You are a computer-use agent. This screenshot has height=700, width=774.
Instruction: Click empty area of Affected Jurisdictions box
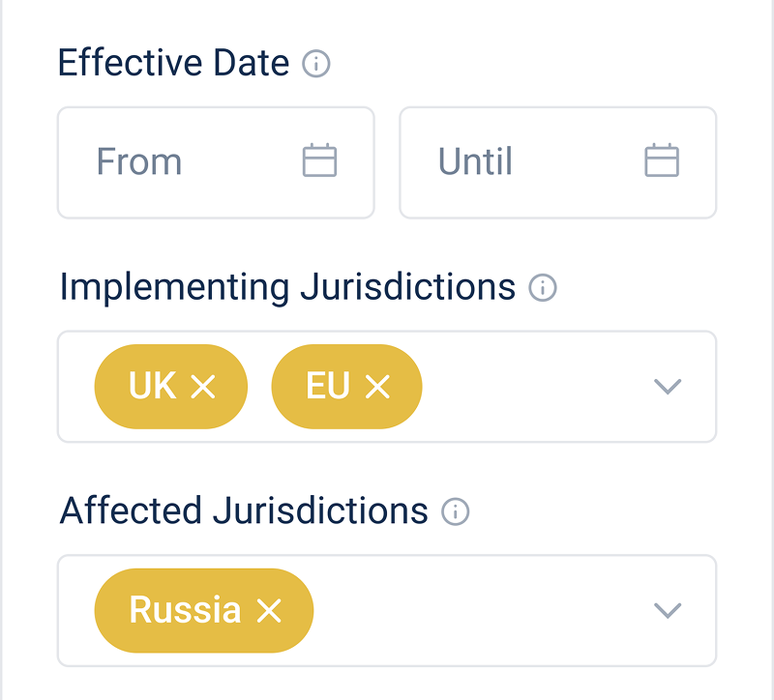click(x=484, y=610)
